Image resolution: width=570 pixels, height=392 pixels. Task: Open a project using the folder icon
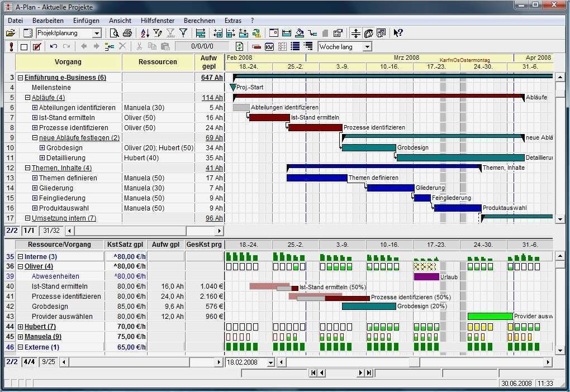(x=11, y=32)
